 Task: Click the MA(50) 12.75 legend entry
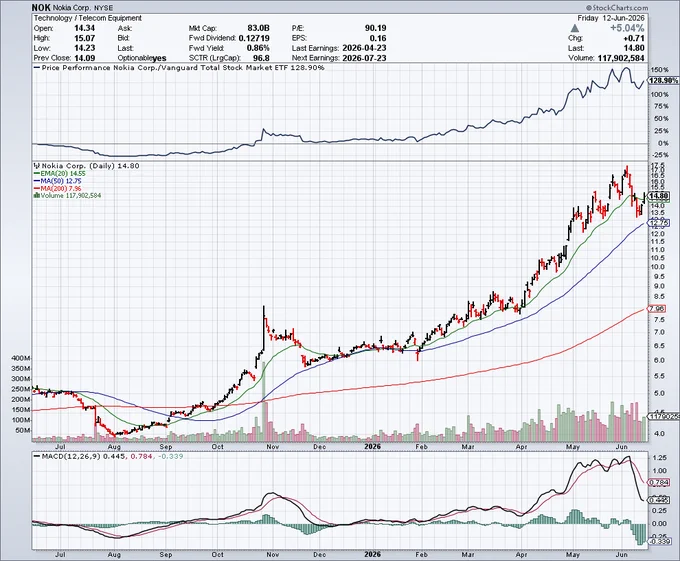57,181
